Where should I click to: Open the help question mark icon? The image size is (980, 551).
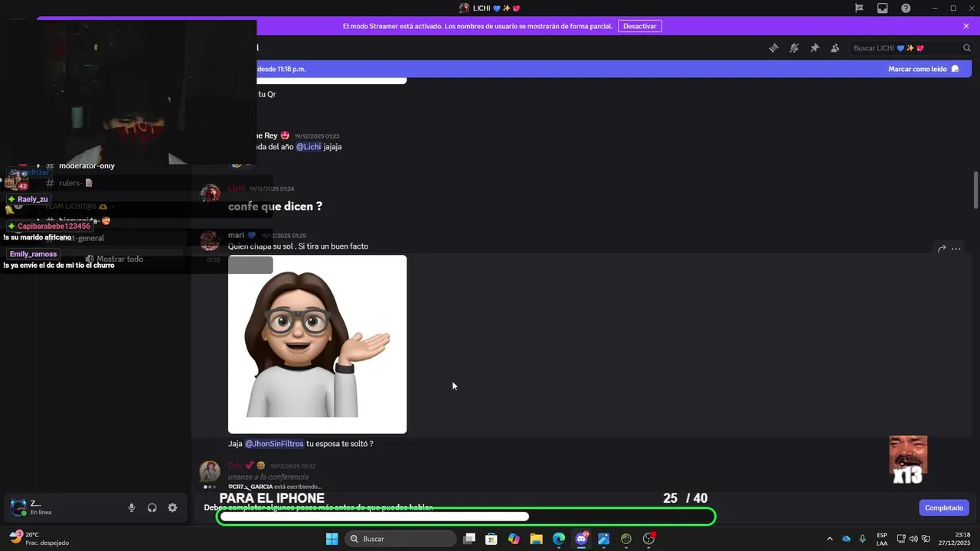[x=906, y=8]
